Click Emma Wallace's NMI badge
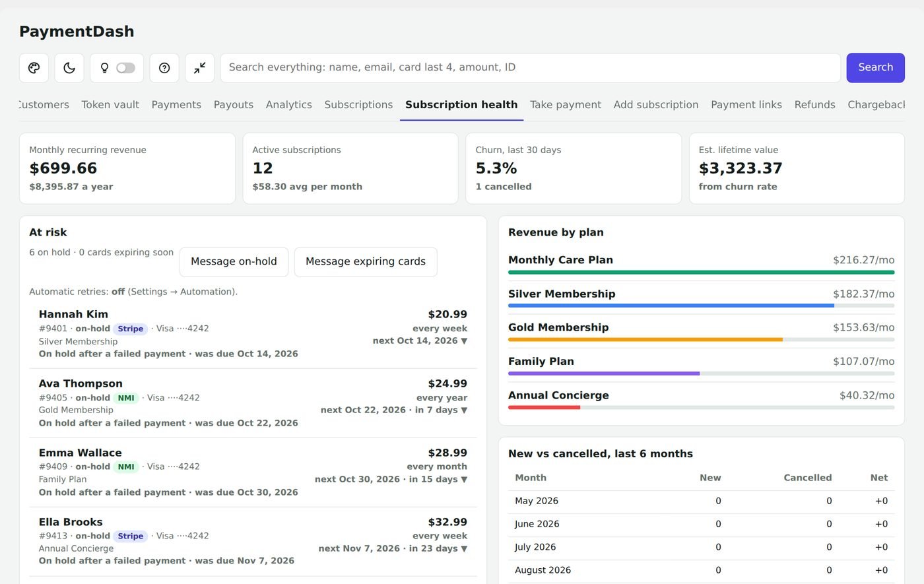924x584 pixels. pyautogui.click(x=126, y=467)
